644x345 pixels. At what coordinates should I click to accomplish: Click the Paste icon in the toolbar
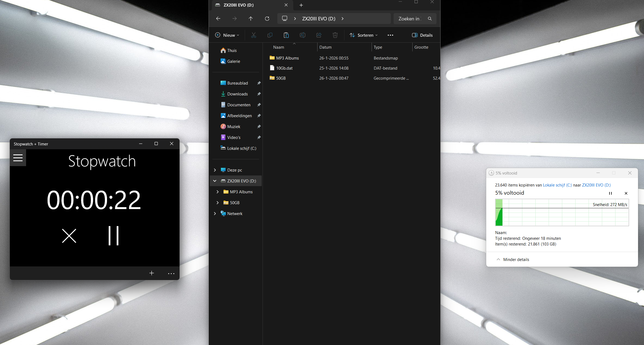[x=286, y=35]
